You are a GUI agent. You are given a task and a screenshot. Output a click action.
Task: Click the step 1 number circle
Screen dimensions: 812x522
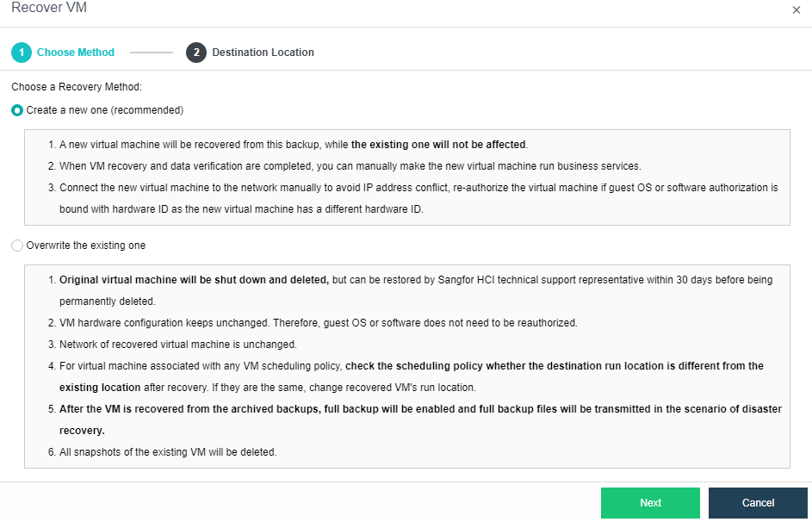[22, 53]
